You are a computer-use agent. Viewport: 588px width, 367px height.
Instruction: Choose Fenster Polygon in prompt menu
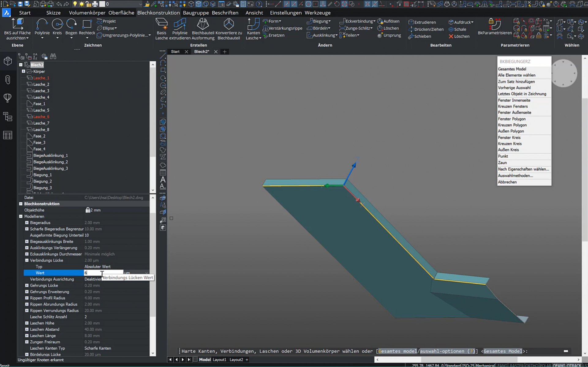[x=524, y=119]
